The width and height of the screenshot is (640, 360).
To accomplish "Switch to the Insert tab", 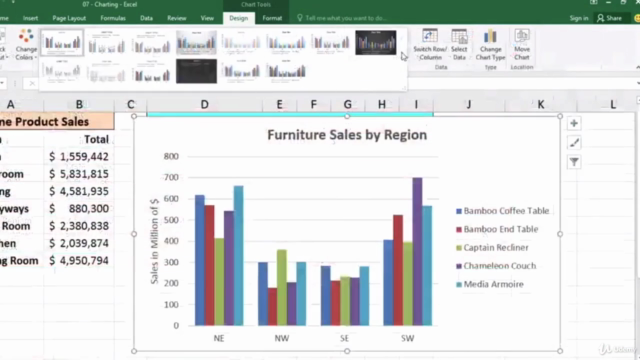I will [x=31, y=18].
